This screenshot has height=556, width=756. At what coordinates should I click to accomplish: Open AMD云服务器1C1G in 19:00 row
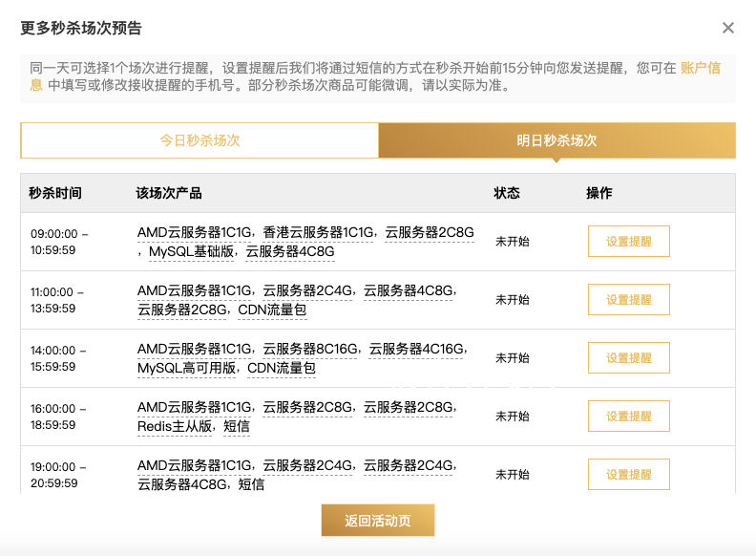tap(195, 465)
